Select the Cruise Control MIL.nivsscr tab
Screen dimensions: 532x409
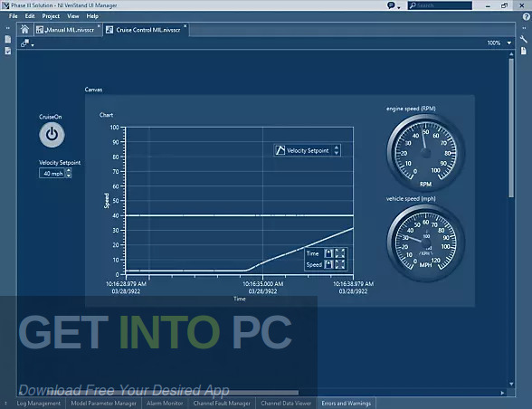[x=146, y=30]
